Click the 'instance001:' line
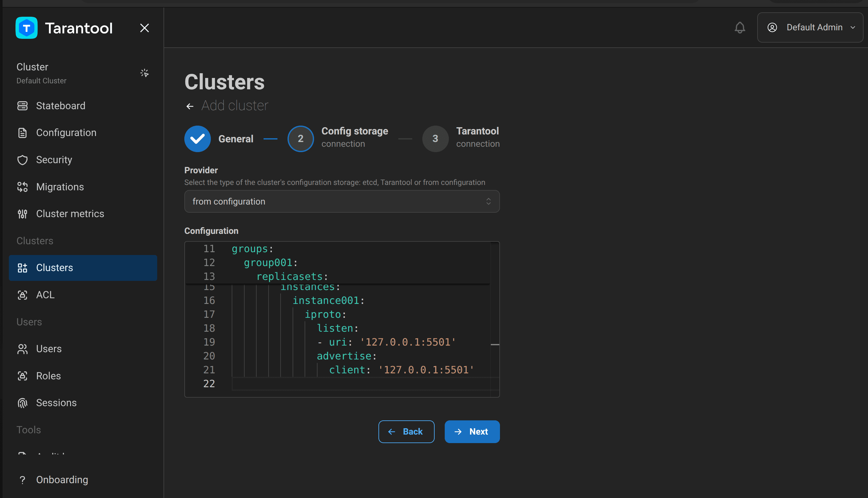 pyautogui.click(x=328, y=301)
